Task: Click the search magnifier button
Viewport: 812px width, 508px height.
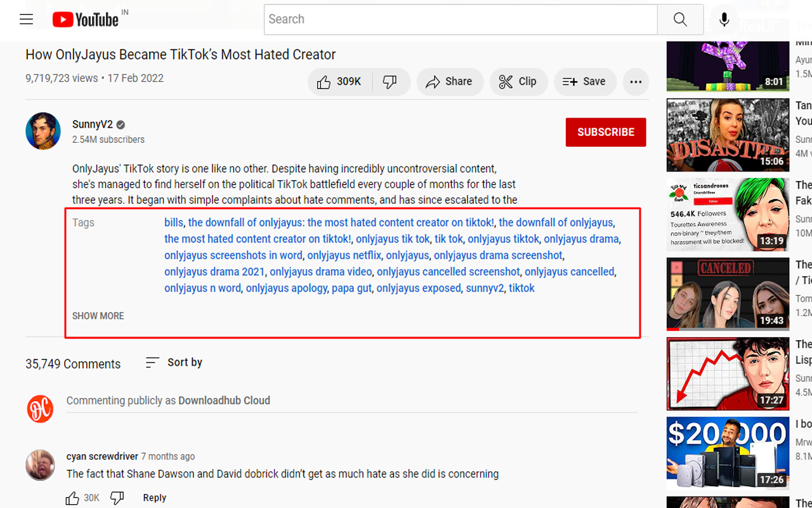Action: tap(680, 19)
